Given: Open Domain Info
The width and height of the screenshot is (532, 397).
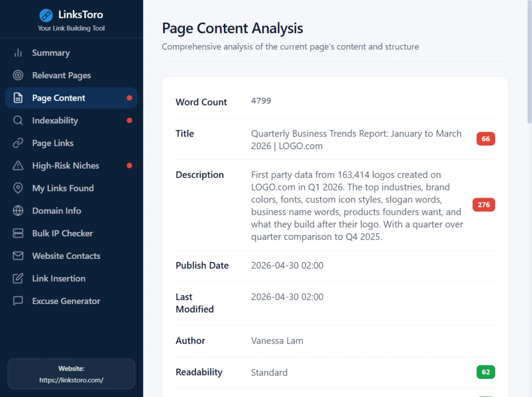Looking at the screenshot, I should 71,211.
